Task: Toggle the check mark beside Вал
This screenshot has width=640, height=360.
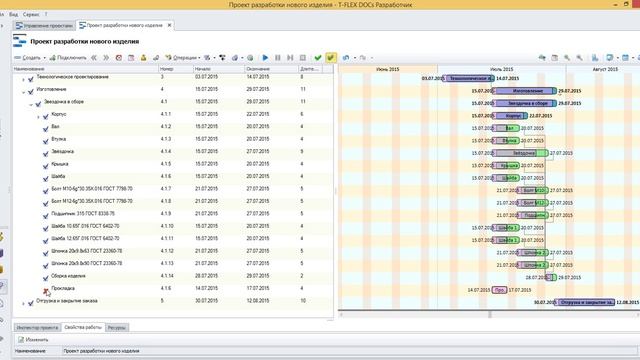Action: coord(46,129)
